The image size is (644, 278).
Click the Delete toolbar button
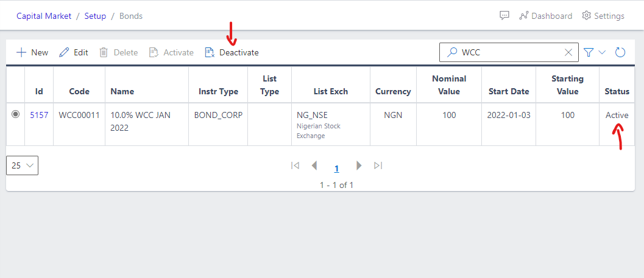[118, 52]
